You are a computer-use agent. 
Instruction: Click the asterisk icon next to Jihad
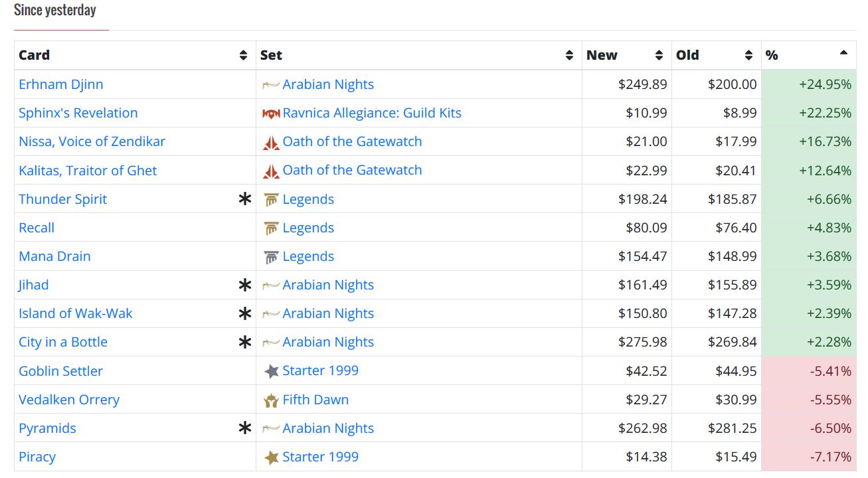245,285
